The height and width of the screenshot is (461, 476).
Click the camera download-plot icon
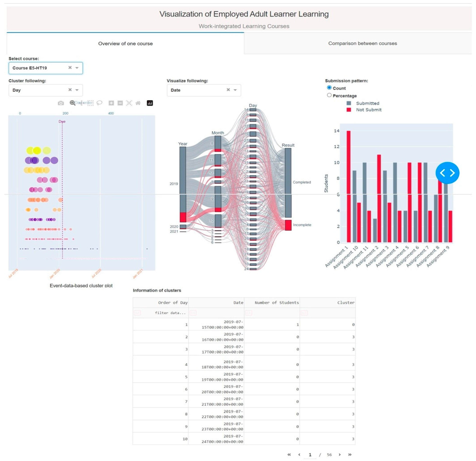point(61,103)
